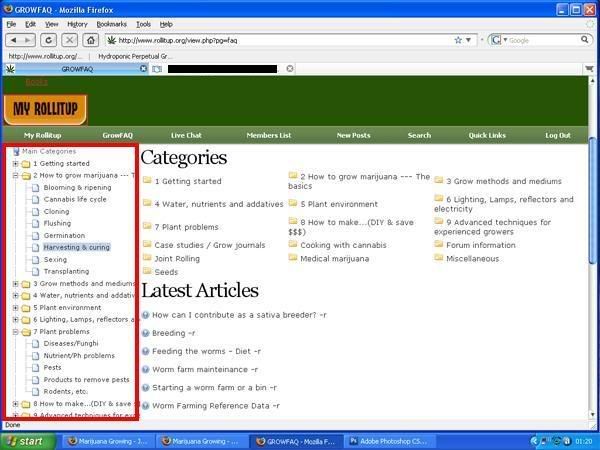Click folder icon for 4 Water, nutrients and addatives
The image size is (600, 450).
point(147,203)
